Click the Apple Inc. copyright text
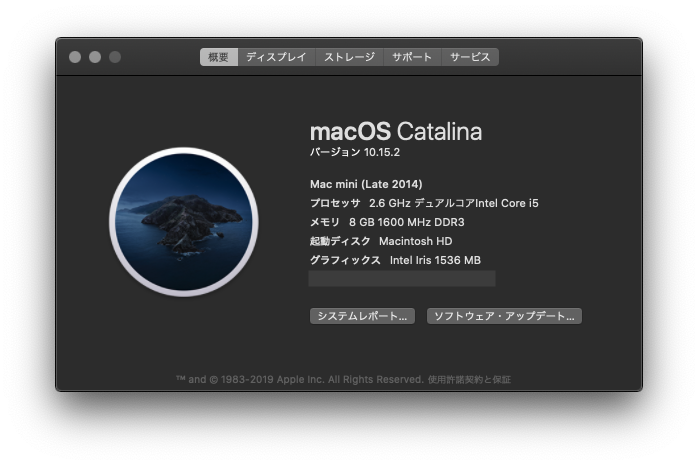 coord(300,380)
